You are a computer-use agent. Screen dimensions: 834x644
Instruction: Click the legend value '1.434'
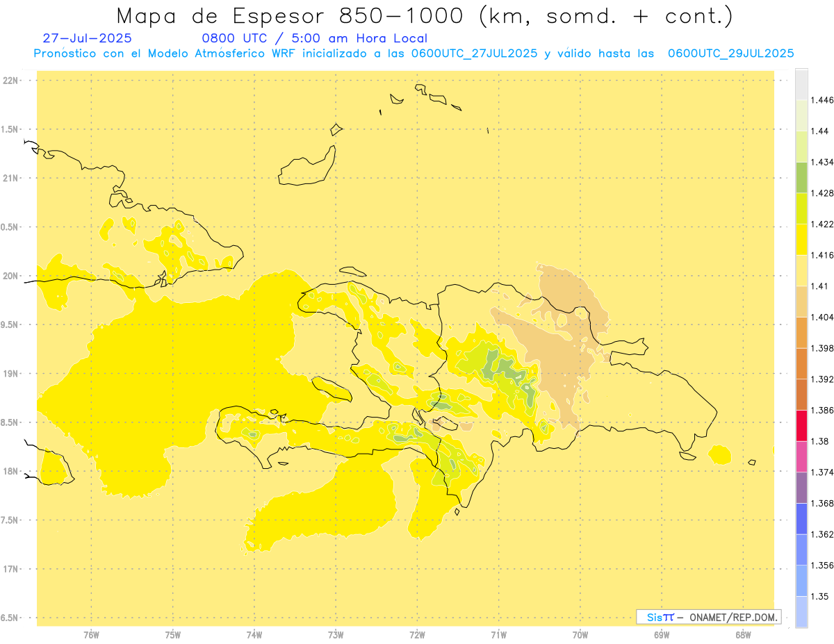click(821, 162)
